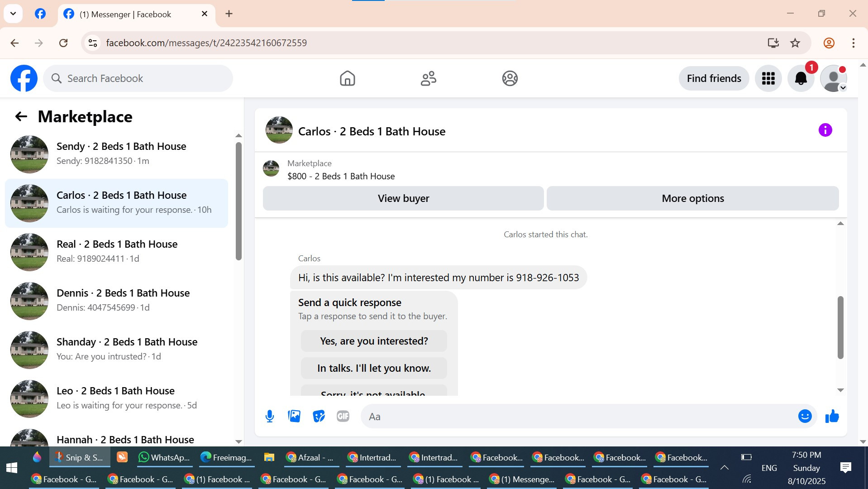This screenshot has width=868, height=489.
Task: Open the Groups icon in top navigation
Action: click(510, 78)
